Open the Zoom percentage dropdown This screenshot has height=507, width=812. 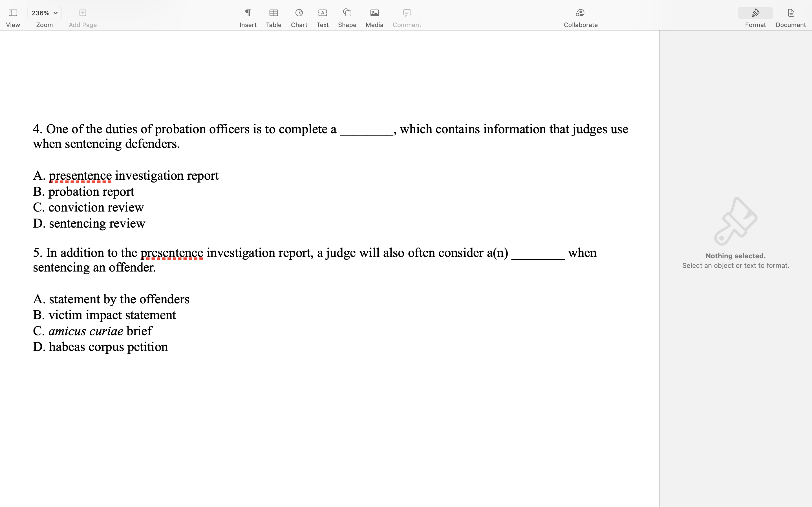(x=44, y=13)
